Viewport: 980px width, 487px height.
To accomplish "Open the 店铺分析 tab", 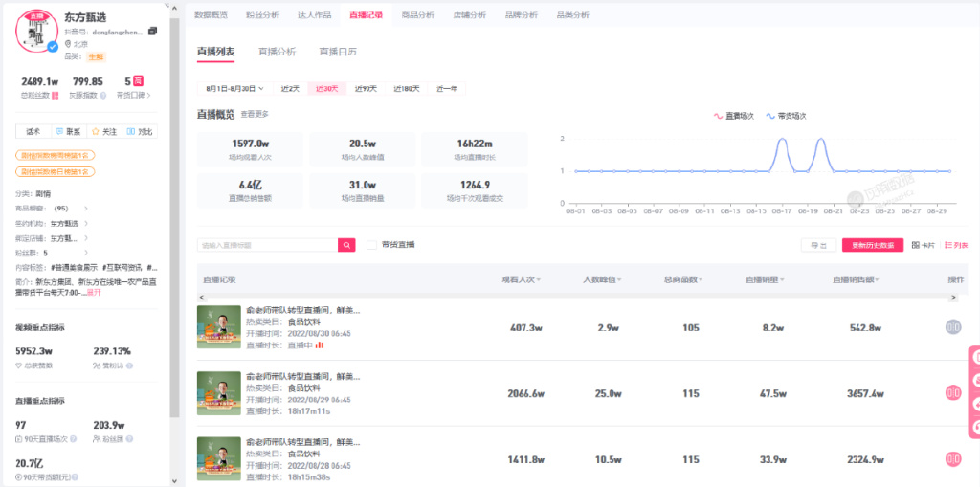I will [x=469, y=15].
